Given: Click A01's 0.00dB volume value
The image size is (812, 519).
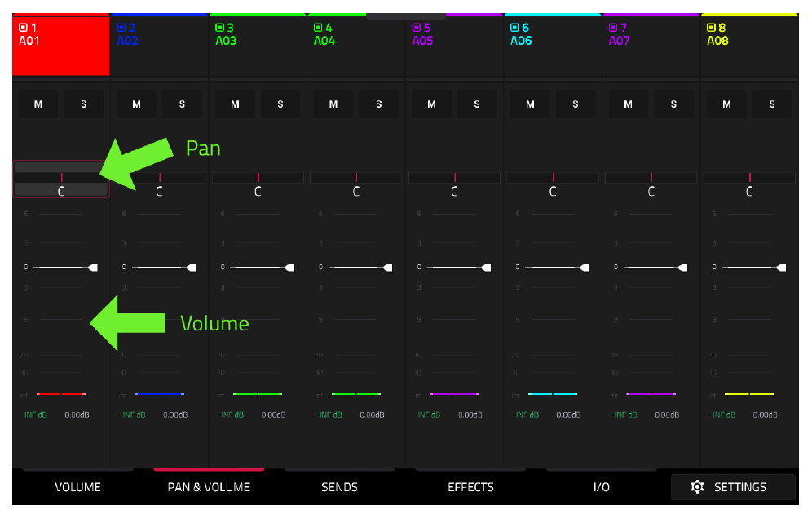Looking at the screenshot, I should [77, 415].
